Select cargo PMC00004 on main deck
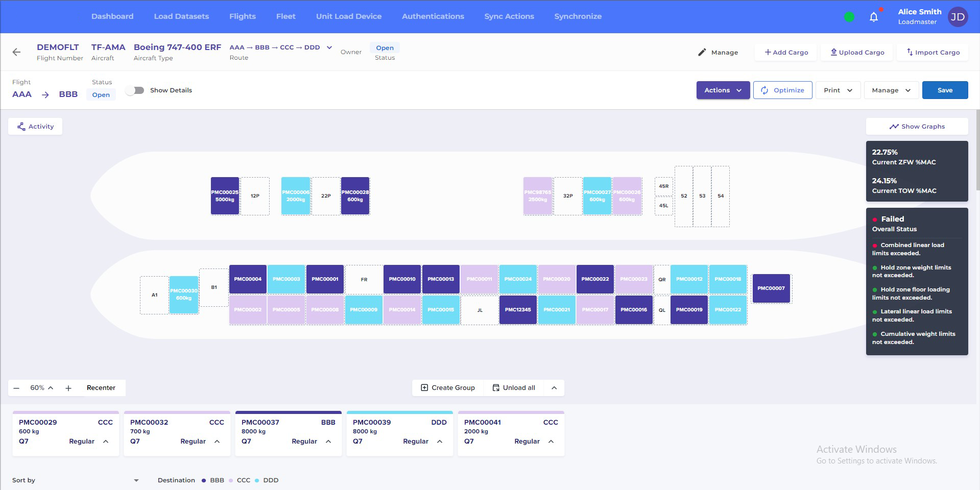Screen dimensions: 980x490 click(x=248, y=279)
